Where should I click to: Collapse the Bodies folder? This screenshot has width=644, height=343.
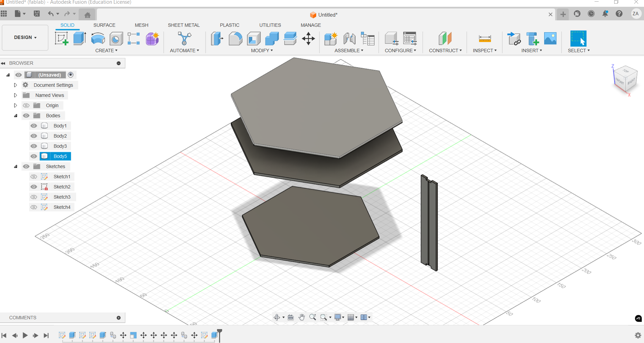[15, 116]
